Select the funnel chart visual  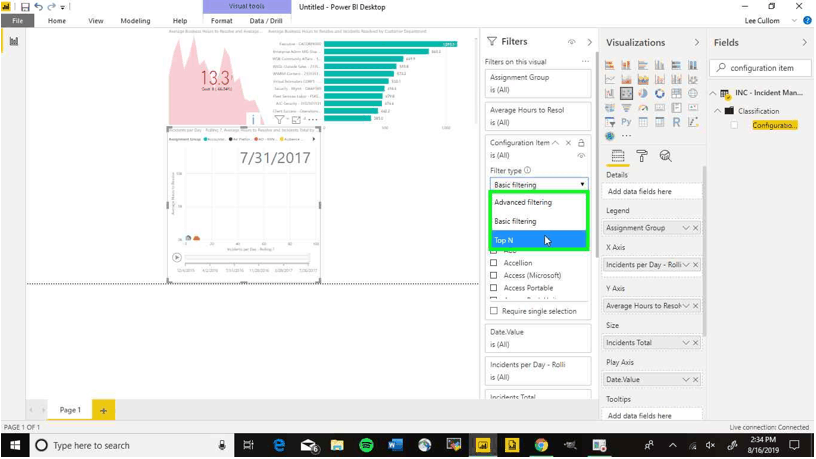[626, 108]
